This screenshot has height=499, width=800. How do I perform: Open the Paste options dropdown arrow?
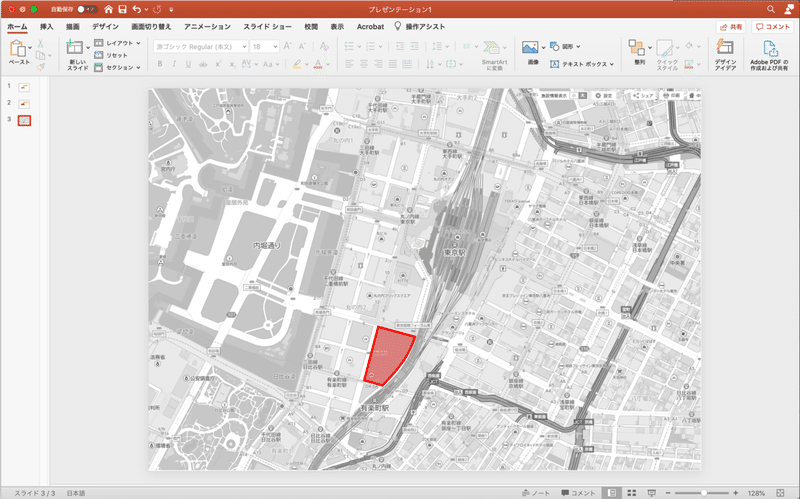30,47
